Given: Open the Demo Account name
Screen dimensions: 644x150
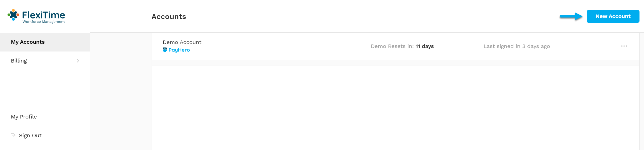Looking at the screenshot, I should [182, 42].
